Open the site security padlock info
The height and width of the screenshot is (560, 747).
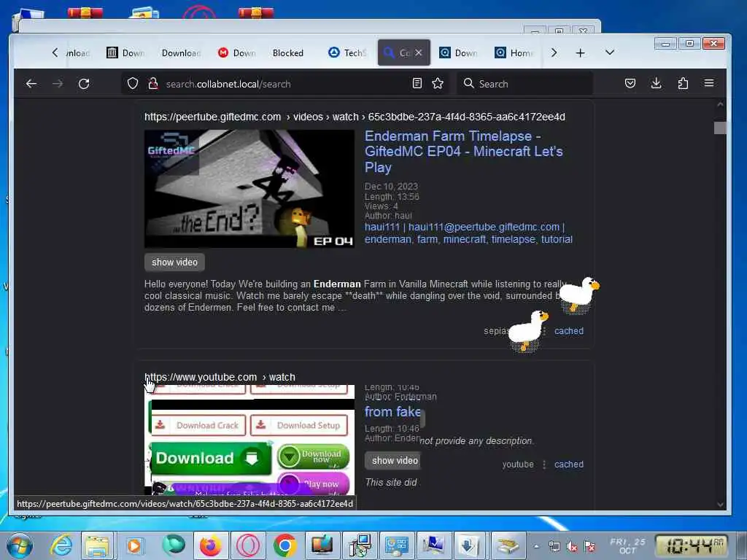coord(153,84)
